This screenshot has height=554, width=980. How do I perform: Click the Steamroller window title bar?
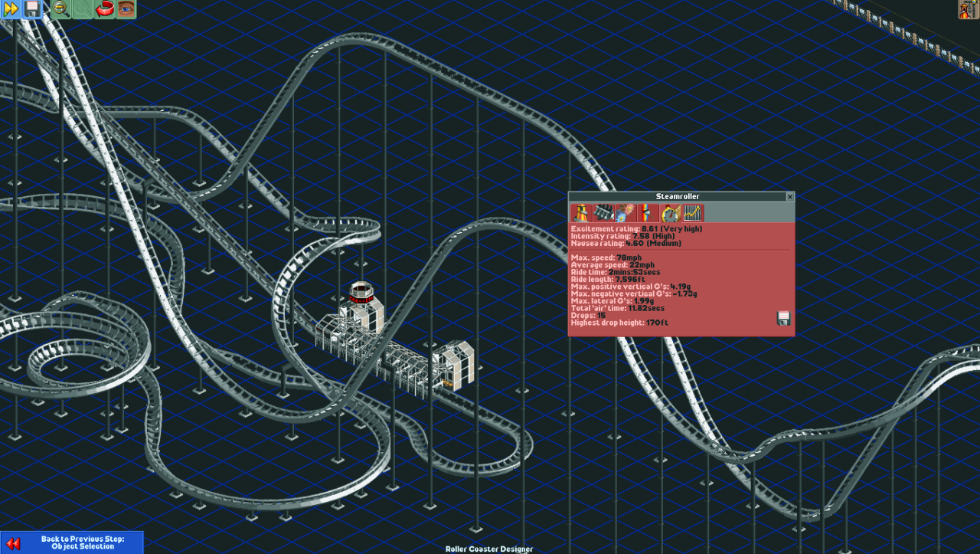pyautogui.click(x=678, y=197)
